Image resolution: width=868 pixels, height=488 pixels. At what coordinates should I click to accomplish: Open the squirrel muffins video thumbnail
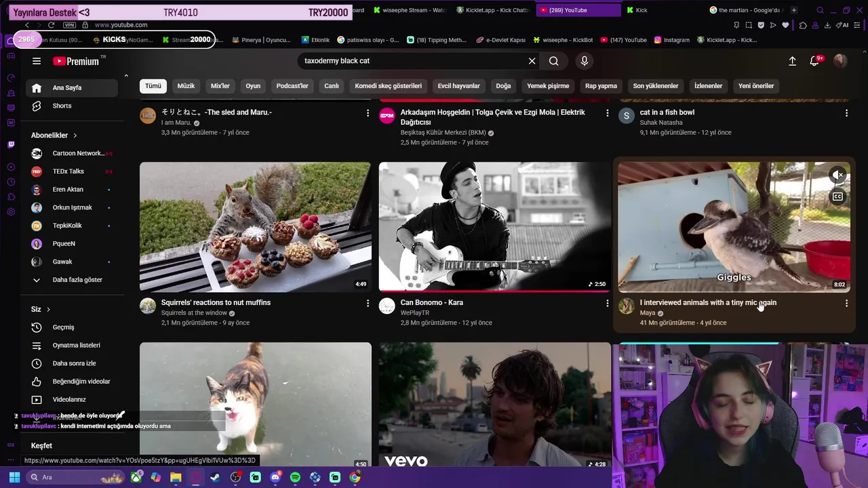(x=256, y=227)
